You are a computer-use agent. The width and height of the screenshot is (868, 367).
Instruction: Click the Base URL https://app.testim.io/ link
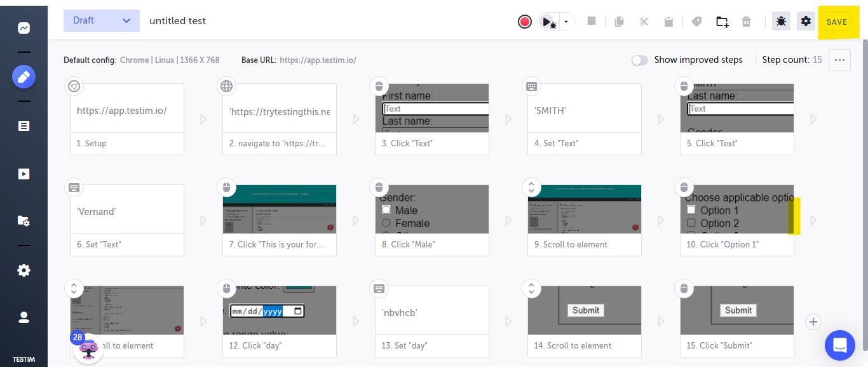[318, 60]
